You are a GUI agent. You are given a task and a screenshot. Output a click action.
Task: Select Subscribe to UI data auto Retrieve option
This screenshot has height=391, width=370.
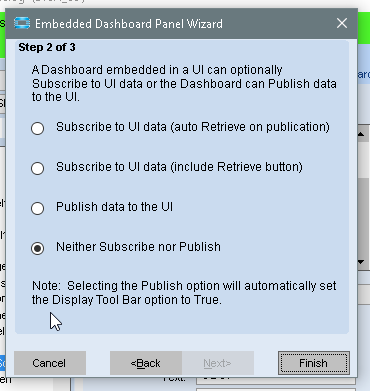tap(37, 128)
